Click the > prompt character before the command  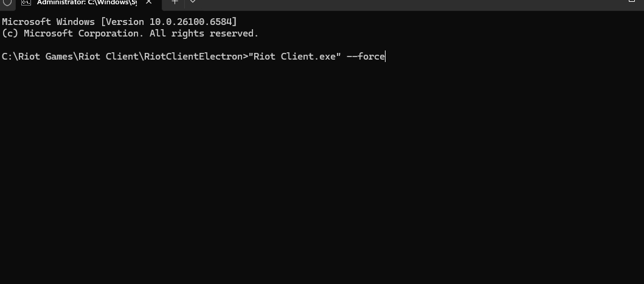coord(245,57)
